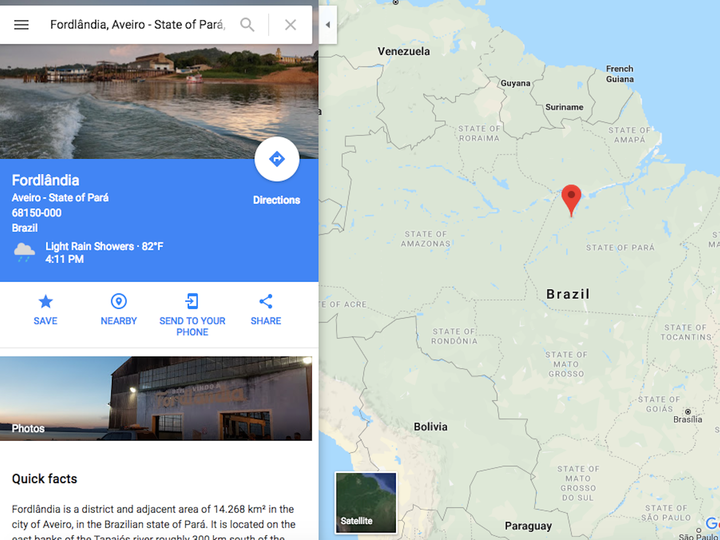The width and height of the screenshot is (720, 540).
Task: Select the Brazil country label
Action: click(x=568, y=294)
